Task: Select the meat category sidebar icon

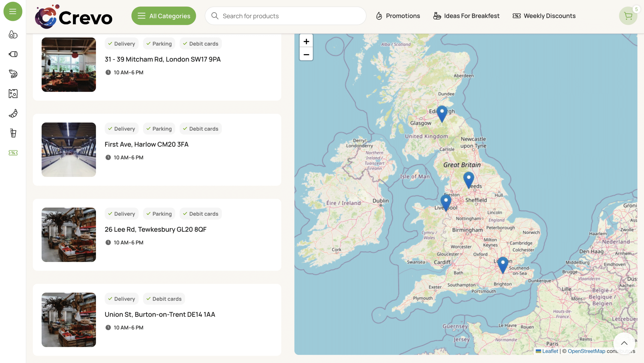Action: (x=13, y=54)
